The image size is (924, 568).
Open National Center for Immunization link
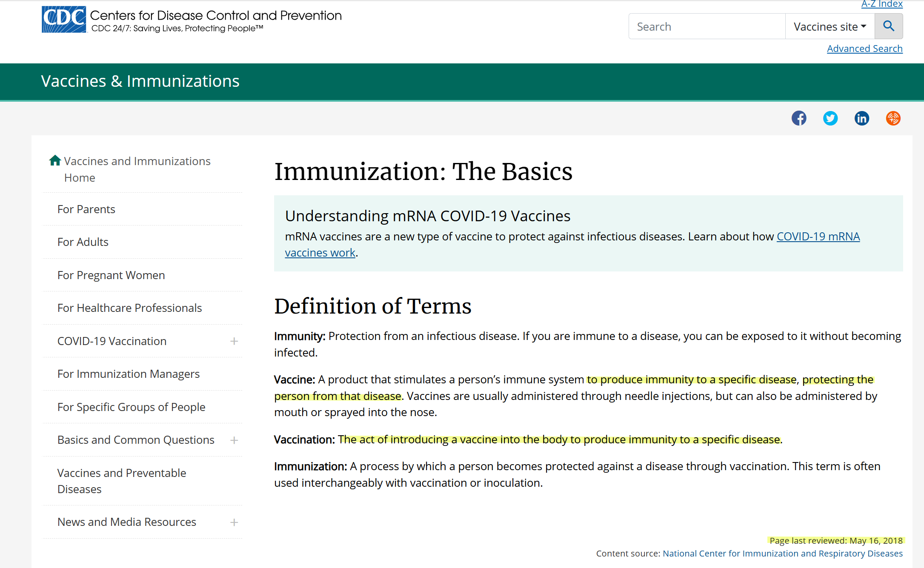(782, 554)
